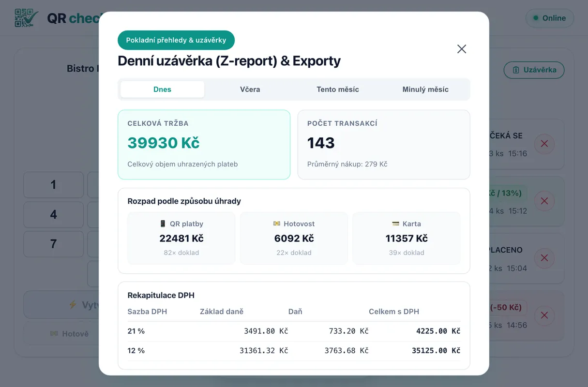Click the Průměrný nákup: 279 Kč text

(347, 164)
